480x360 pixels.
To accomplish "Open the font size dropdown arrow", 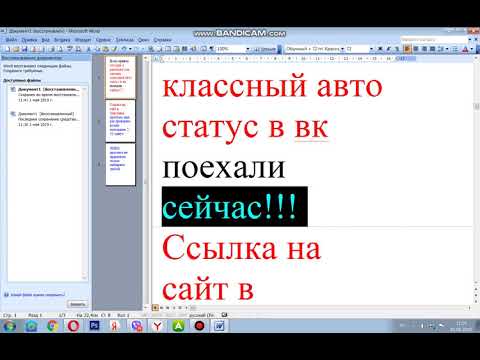I will tap(371, 49).
